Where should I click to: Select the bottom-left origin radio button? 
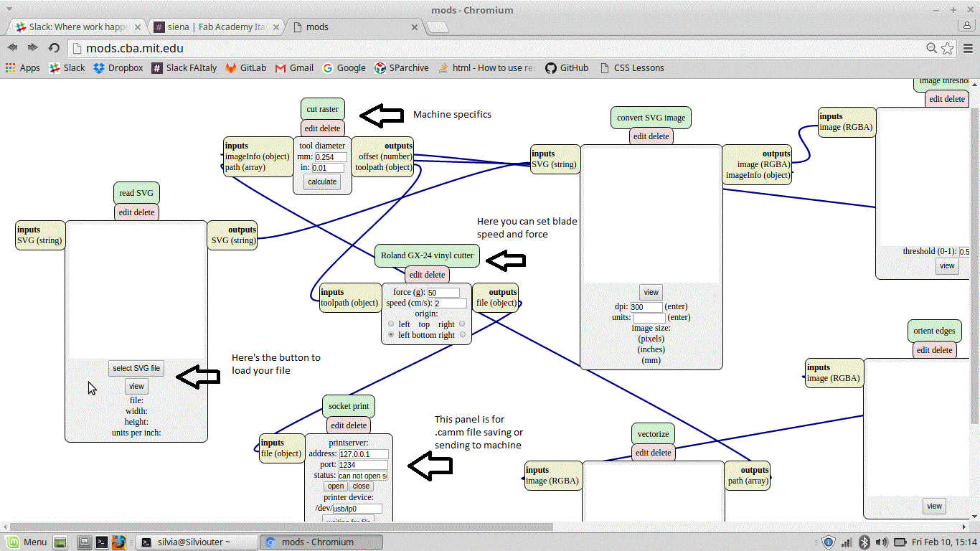click(x=391, y=335)
